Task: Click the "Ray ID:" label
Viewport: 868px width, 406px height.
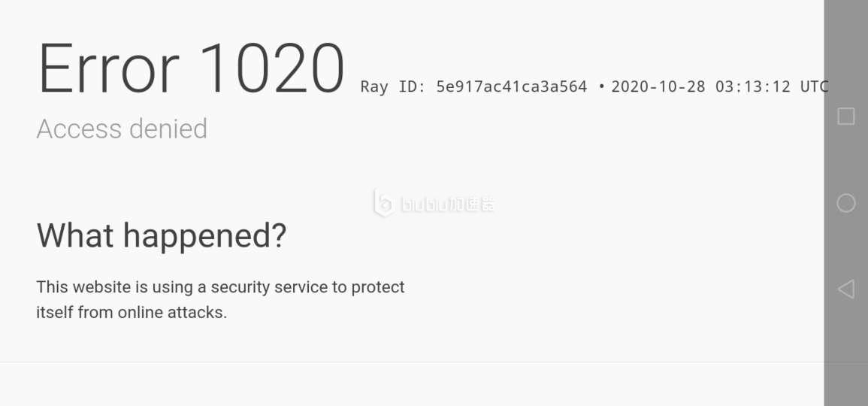Action: coord(393,86)
